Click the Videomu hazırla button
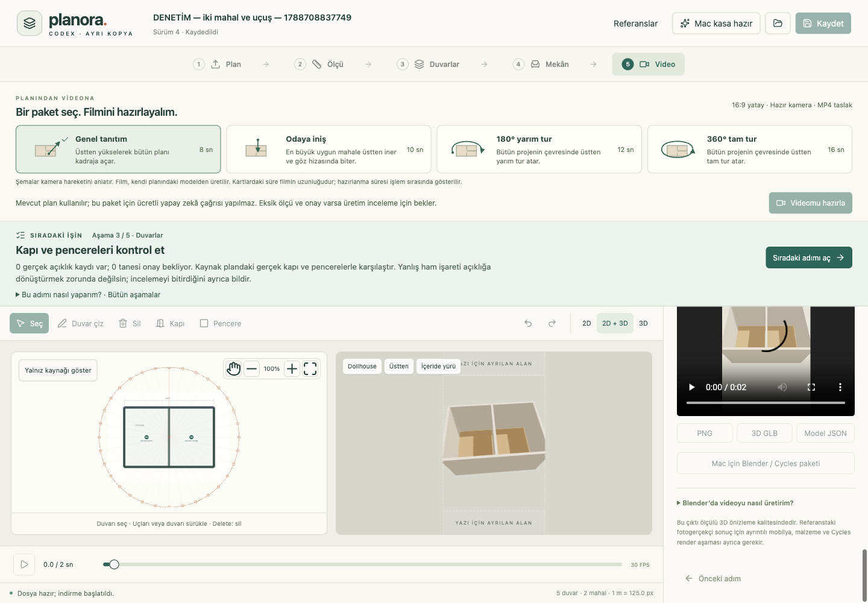The height and width of the screenshot is (603, 868). 810,203
